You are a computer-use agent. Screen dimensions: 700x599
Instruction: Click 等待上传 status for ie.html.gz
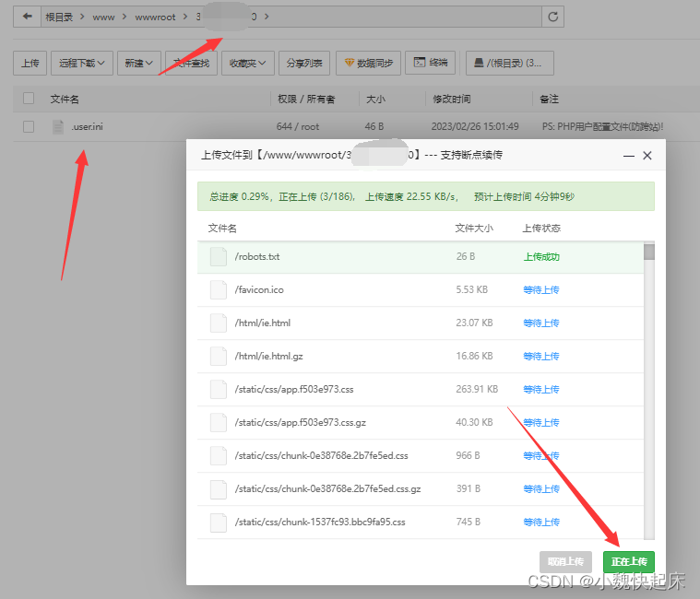click(541, 357)
